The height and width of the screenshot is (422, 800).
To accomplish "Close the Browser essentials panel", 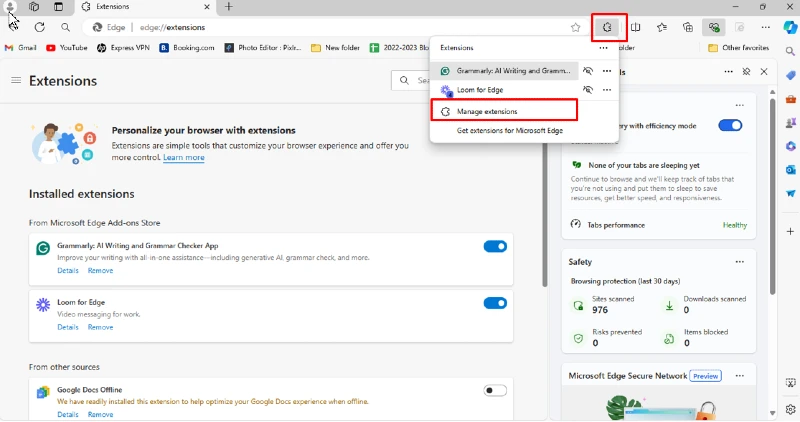I will (764, 72).
